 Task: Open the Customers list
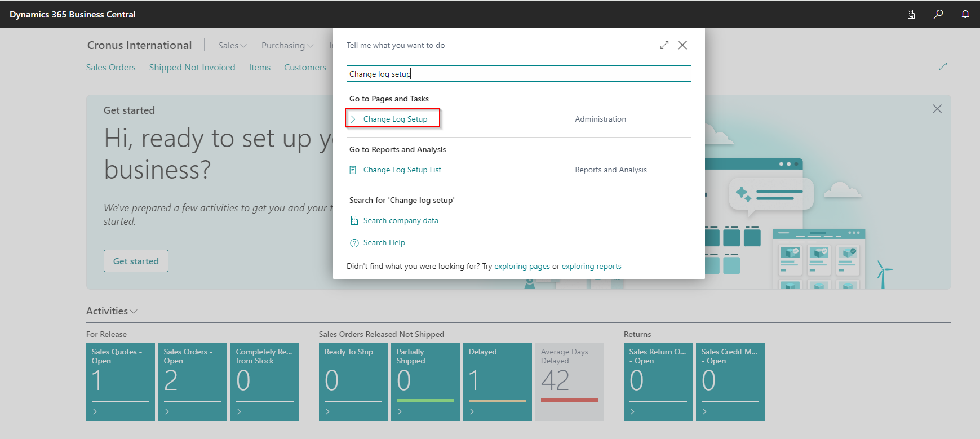click(x=305, y=67)
